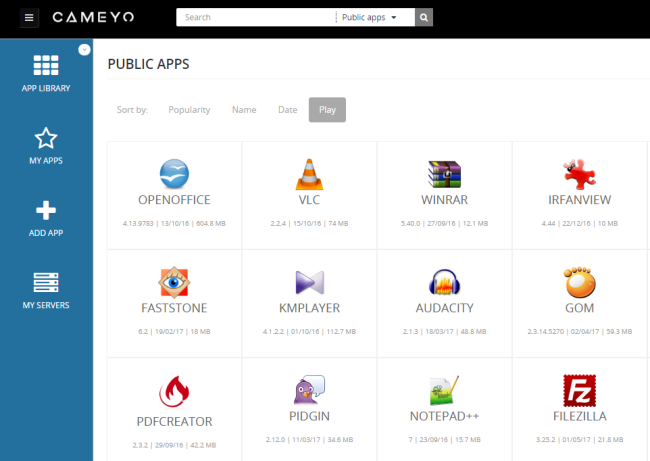The height and width of the screenshot is (461, 650).
Task: Click the FastStone eye icon
Action: [174, 282]
